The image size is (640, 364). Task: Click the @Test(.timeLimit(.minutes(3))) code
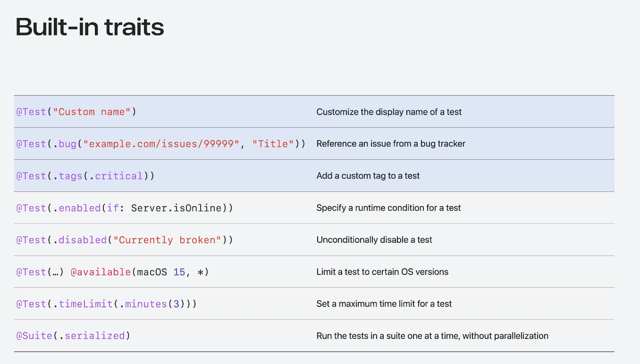(106, 304)
